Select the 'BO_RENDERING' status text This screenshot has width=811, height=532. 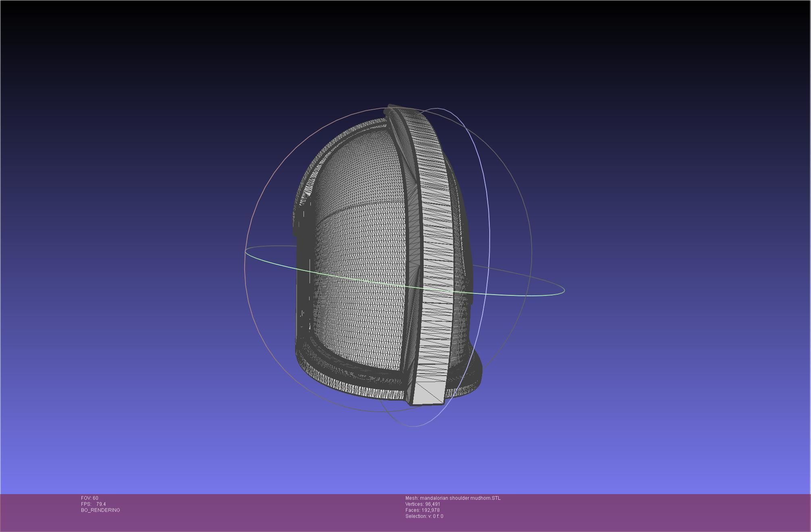pyautogui.click(x=100, y=510)
